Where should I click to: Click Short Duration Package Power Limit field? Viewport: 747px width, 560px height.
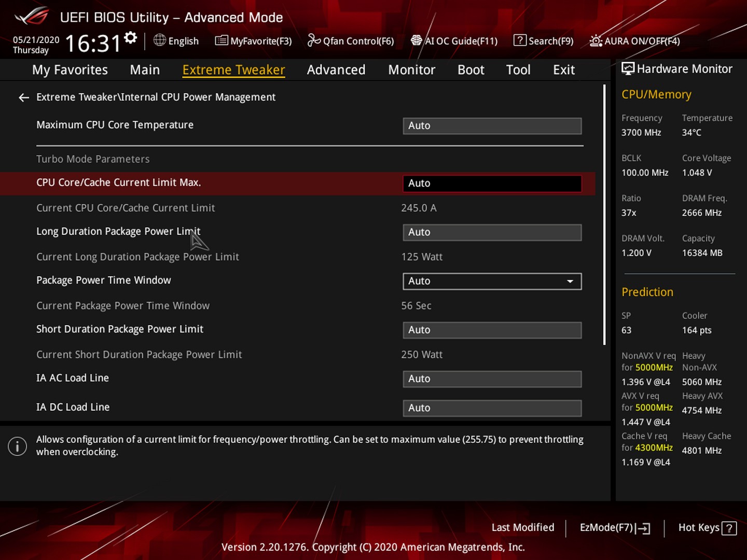(492, 330)
